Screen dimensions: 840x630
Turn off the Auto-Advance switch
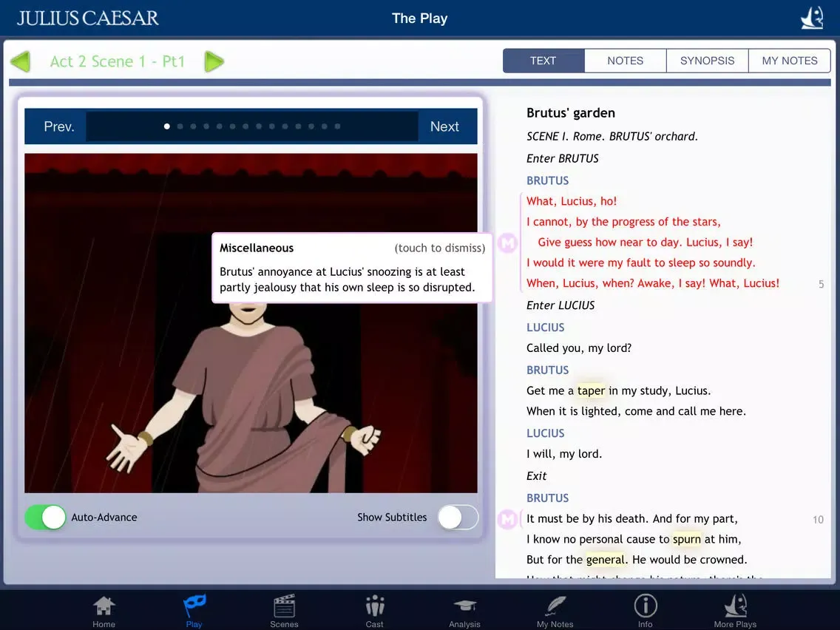click(x=46, y=518)
